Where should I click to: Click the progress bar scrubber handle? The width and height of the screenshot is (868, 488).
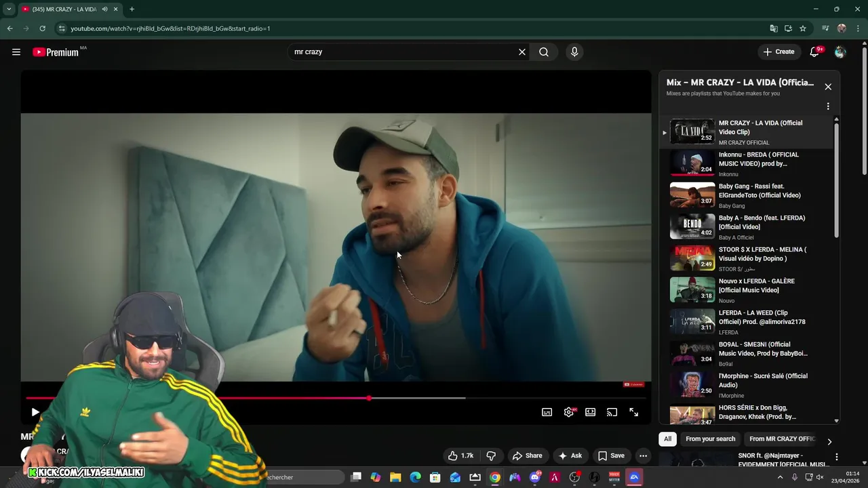369,398
